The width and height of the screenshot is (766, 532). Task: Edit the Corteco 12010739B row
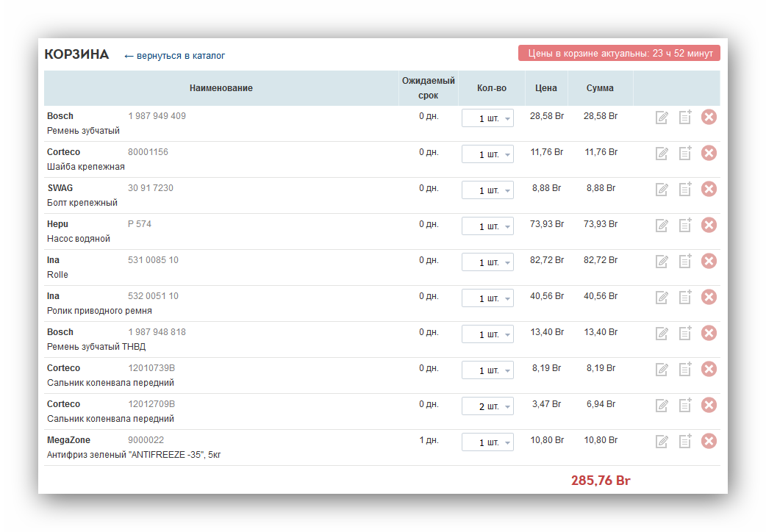tap(662, 370)
